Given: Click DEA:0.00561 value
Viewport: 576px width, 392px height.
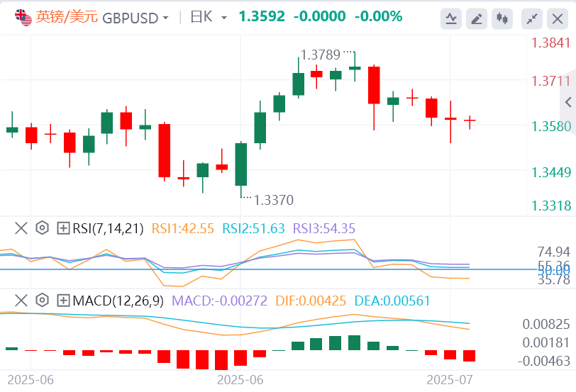Looking at the screenshot, I should click(x=392, y=301).
